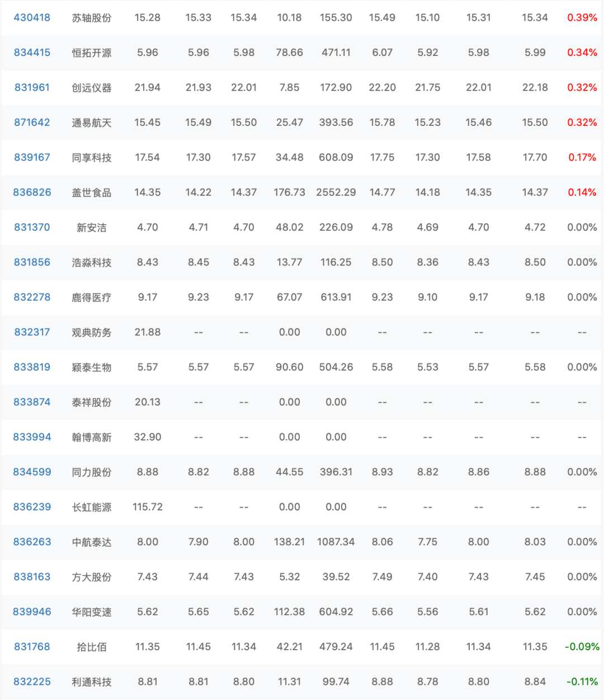
Task: Click volume 90.60 for 颖泰生物
Action: pyautogui.click(x=290, y=367)
